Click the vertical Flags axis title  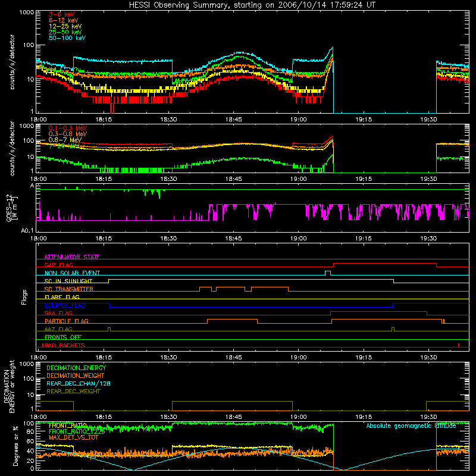point(24,297)
